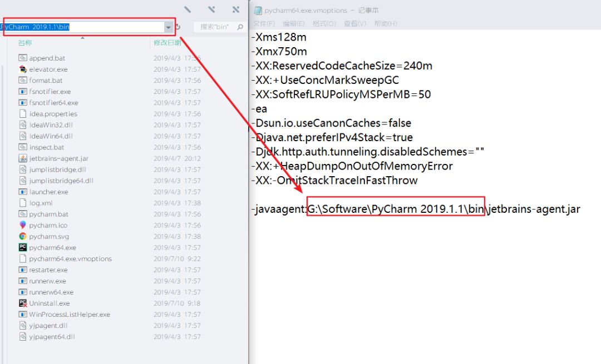Select the append.bat file icon
The height and width of the screenshot is (364, 601).
pyautogui.click(x=23, y=58)
